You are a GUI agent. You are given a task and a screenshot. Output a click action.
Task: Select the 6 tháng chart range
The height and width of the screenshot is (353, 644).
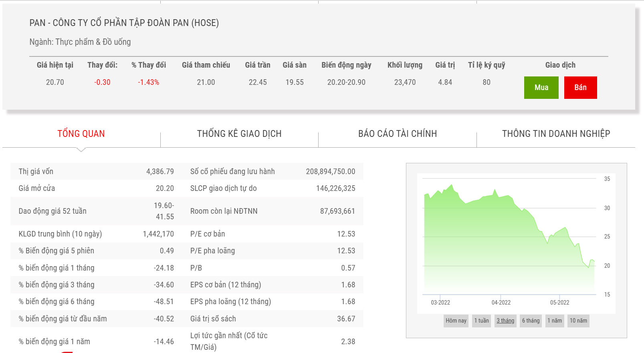pyautogui.click(x=531, y=321)
